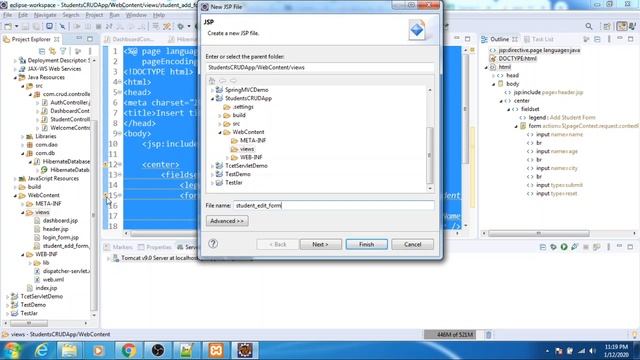Open the Properties tab in bottom panel

(x=155, y=247)
